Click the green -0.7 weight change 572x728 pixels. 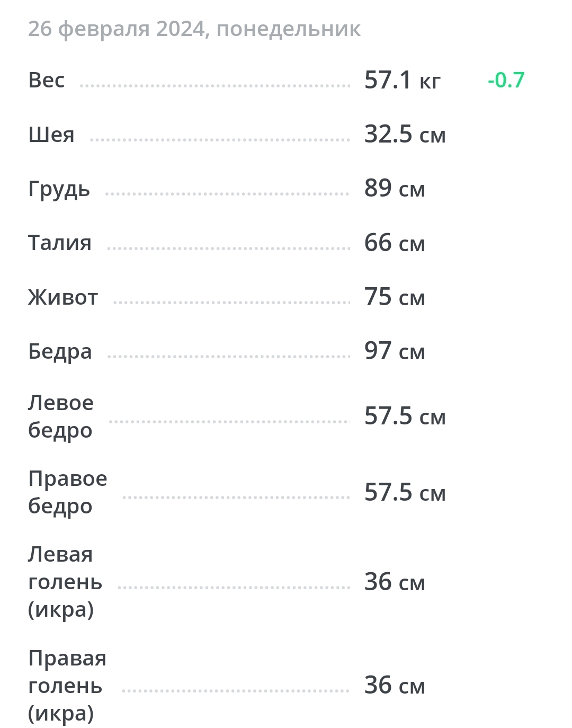click(506, 81)
